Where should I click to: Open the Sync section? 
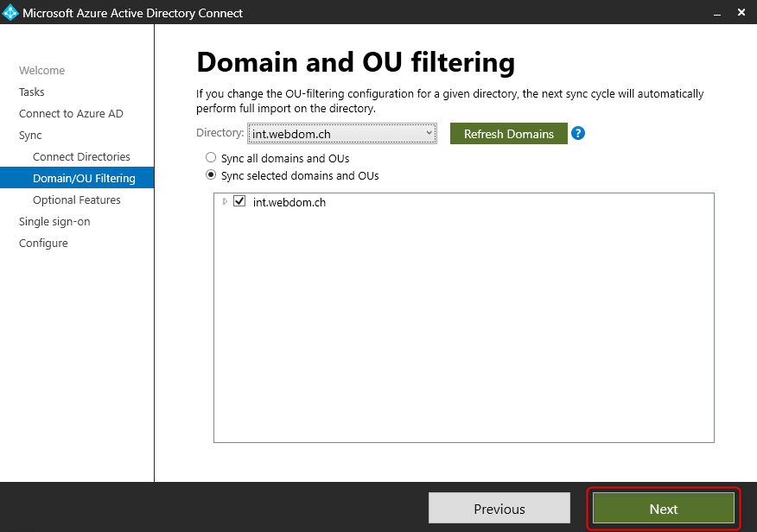(x=29, y=135)
